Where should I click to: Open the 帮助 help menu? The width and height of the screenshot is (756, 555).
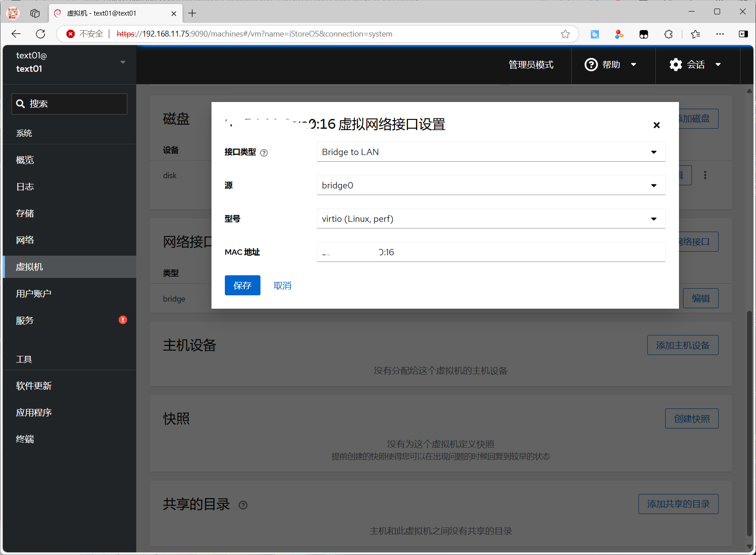coord(610,65)
